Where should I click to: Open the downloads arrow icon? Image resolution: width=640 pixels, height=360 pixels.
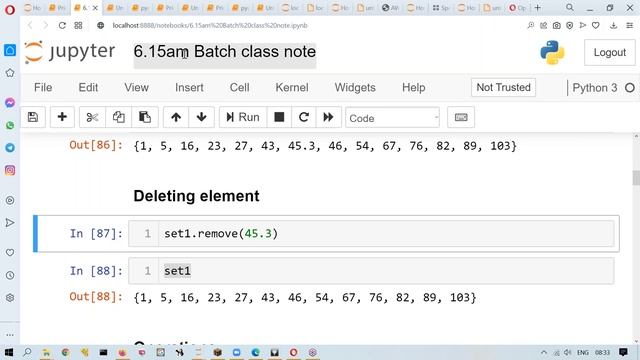(613, 25)
